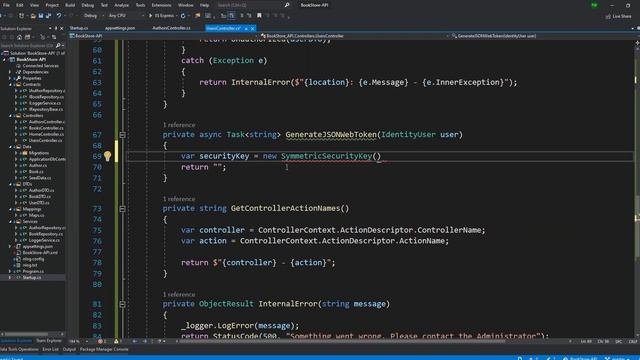Open the Test menu
Image resolution: width=640 pixels, height=360 pixels.
point(104,5)
